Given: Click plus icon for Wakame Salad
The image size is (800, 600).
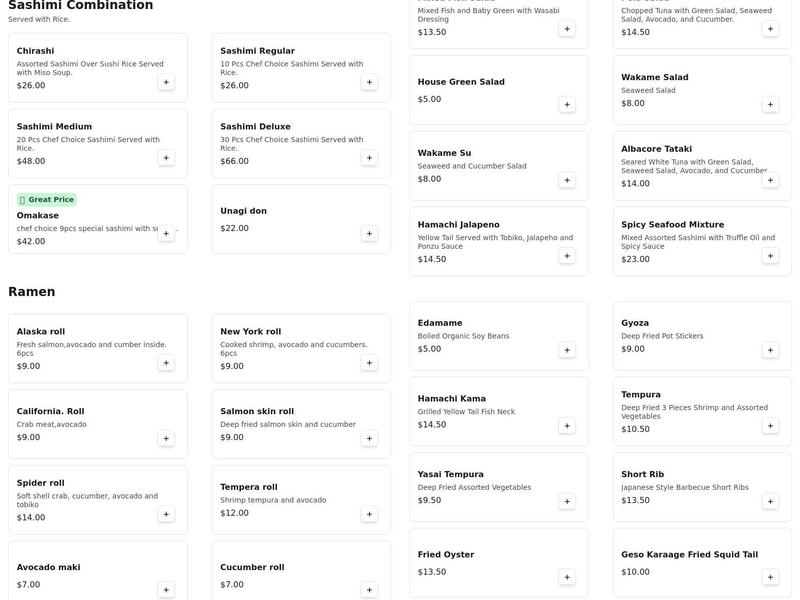Looking at the screenshot, I should 770,104.
